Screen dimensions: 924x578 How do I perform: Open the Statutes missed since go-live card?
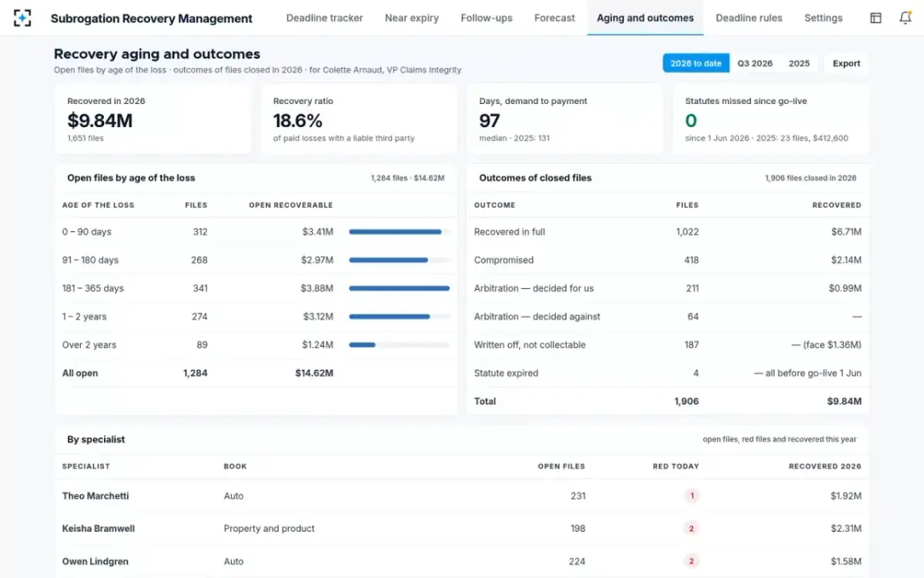tap(772, 119)
